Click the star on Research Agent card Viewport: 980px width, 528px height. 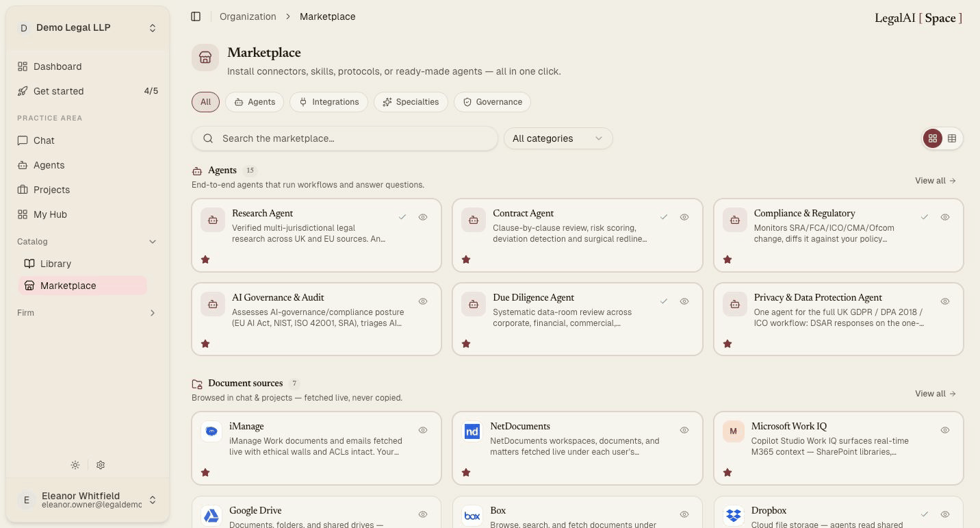tap(205, 260)
